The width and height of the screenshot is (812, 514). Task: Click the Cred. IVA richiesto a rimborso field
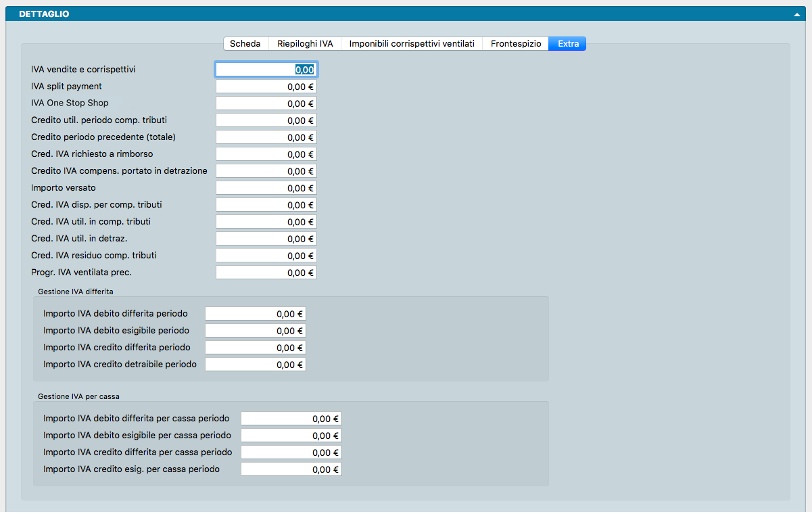(266, 154)
